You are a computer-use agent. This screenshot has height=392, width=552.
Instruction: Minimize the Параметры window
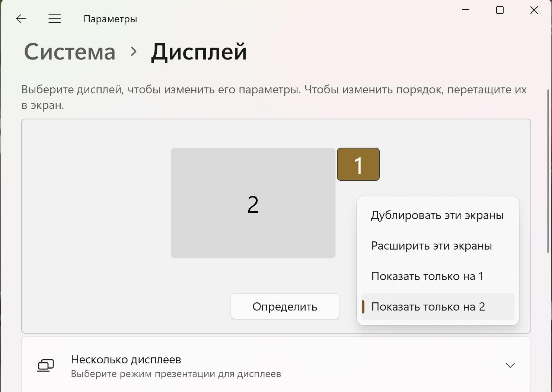(466, 10)
